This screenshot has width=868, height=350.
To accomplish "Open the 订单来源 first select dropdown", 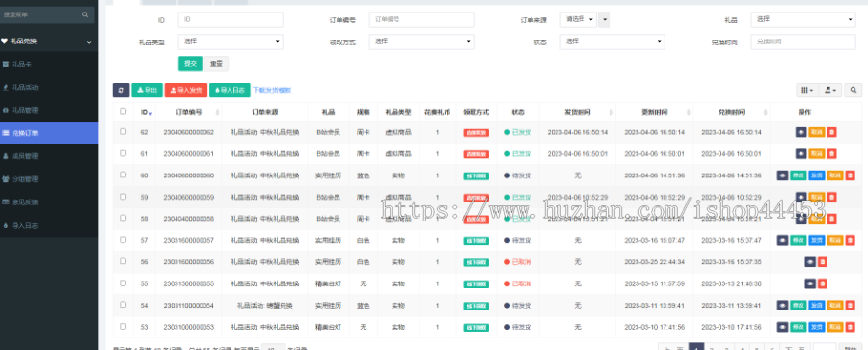I will [x=578, y=20].
